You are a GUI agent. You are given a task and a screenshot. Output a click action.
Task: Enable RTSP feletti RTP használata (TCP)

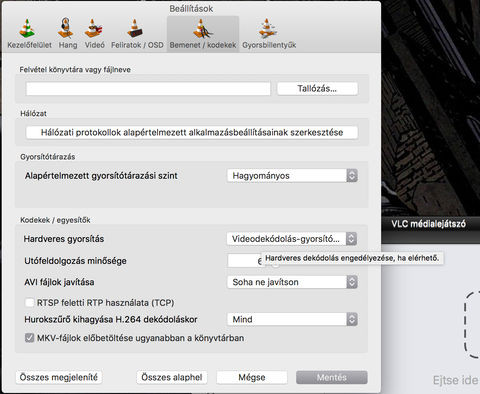pos(30,303)
